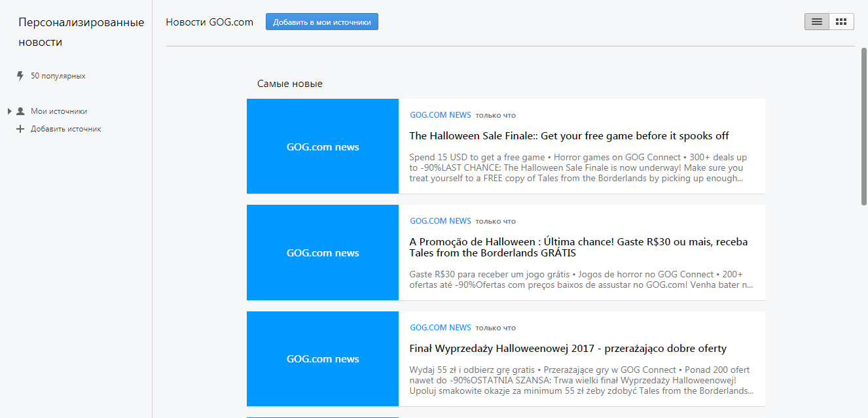This screenshot has width=868, height=418.
Task: Click thumbnail of Finał Wyprzedaży article
Action: tap(323, 358)
